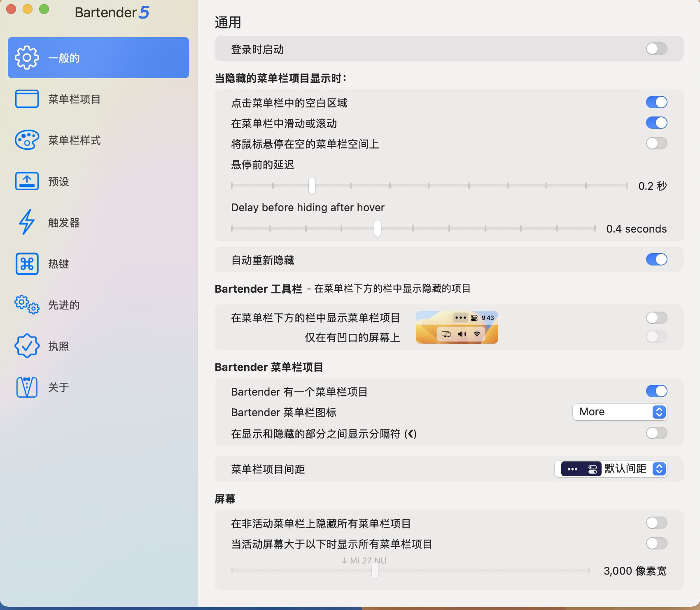This screenshot has width=700, height=610.
Task: Click the upload tray icon for 预设
Action: tap(27, 181)
